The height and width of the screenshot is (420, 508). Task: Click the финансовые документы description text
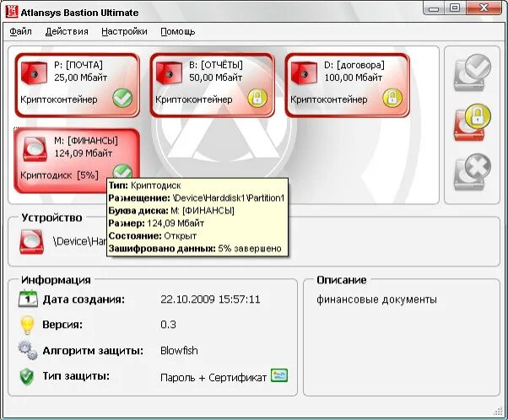(376, 299)
